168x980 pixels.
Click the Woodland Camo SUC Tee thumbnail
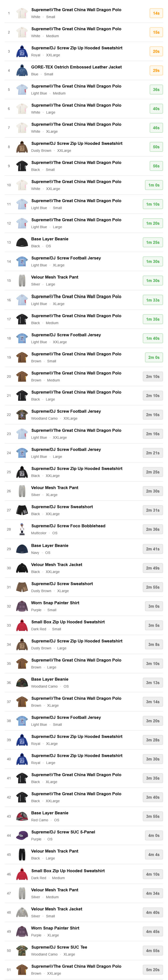click(x=22, y=950)
